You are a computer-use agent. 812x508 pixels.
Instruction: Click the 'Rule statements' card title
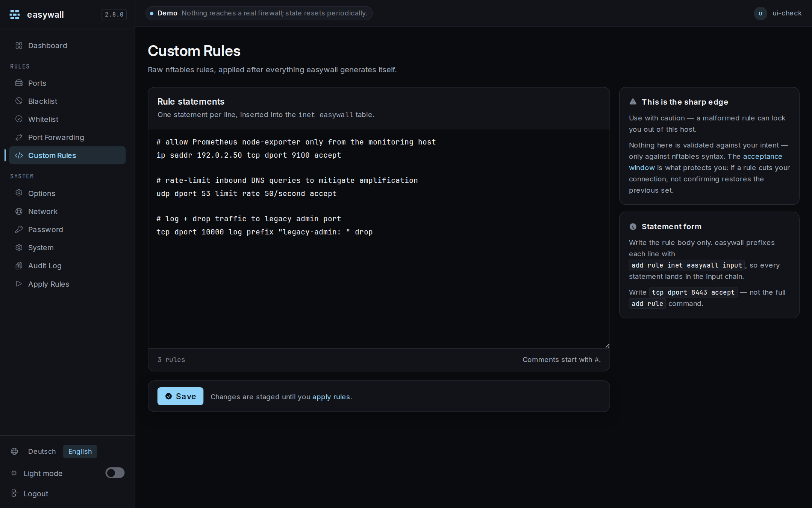pos(191,102)
